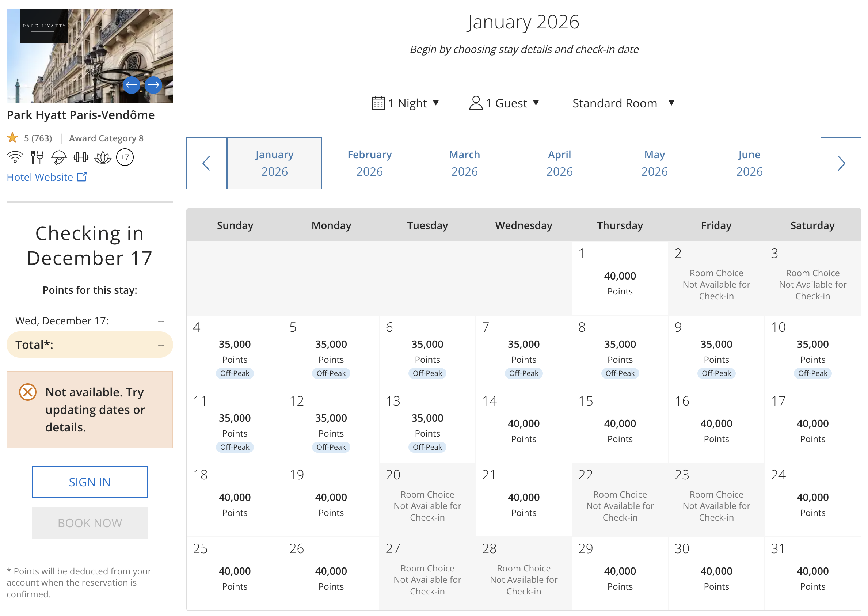Screen dimensions: 868x616
Task: Click the spa lotus amenity icon
Action: point(102,157)
